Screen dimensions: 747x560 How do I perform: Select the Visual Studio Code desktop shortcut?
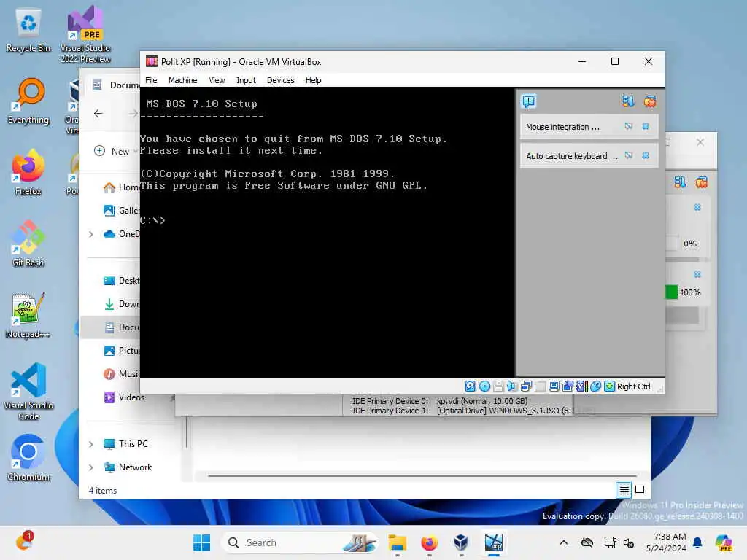tap(28, 392)
